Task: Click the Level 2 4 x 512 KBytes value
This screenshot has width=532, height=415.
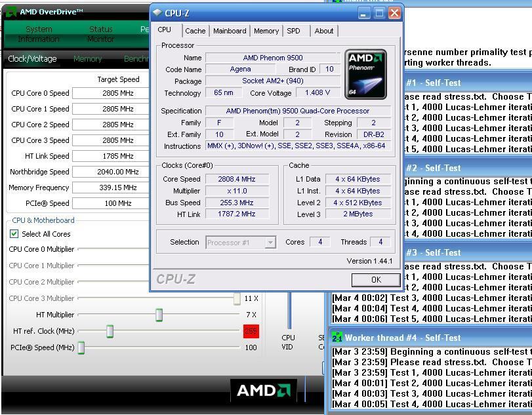Action: pos(358,203)
